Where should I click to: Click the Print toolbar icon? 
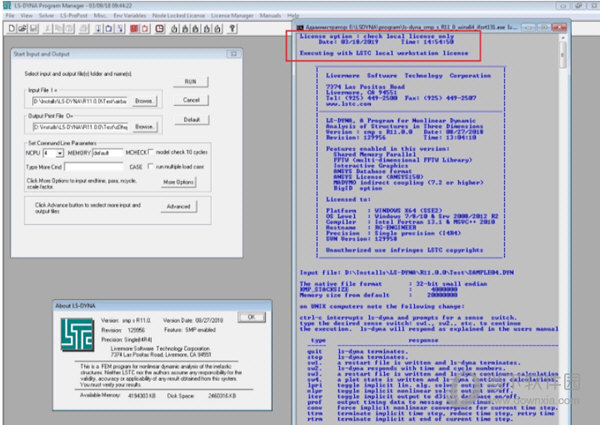coord(84,29)
